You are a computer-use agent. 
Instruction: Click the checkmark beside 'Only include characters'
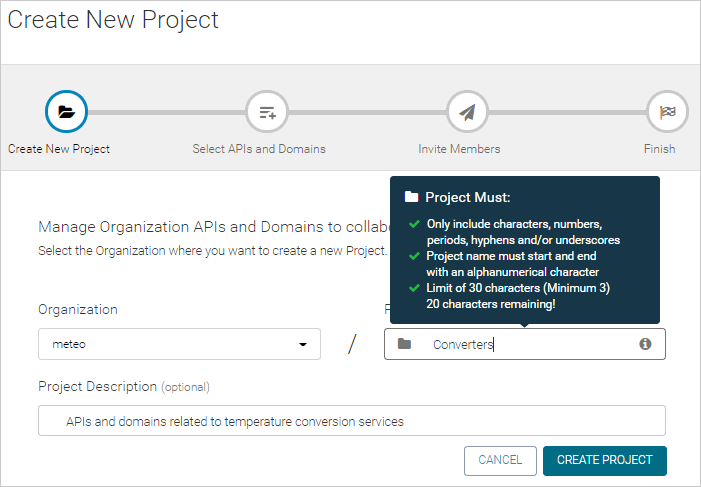(x=412, y=224)
